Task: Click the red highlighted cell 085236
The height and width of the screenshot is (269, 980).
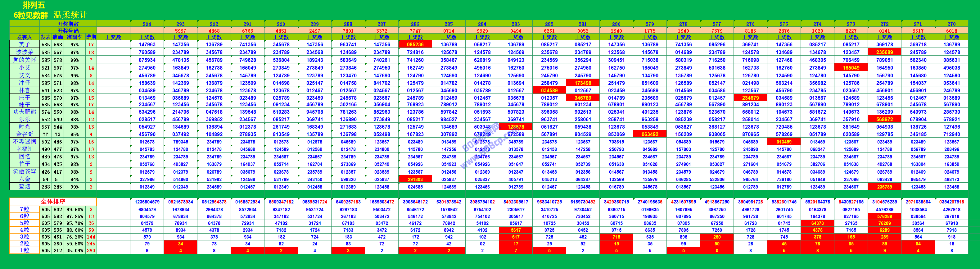Action: click(x=415, y=44)
